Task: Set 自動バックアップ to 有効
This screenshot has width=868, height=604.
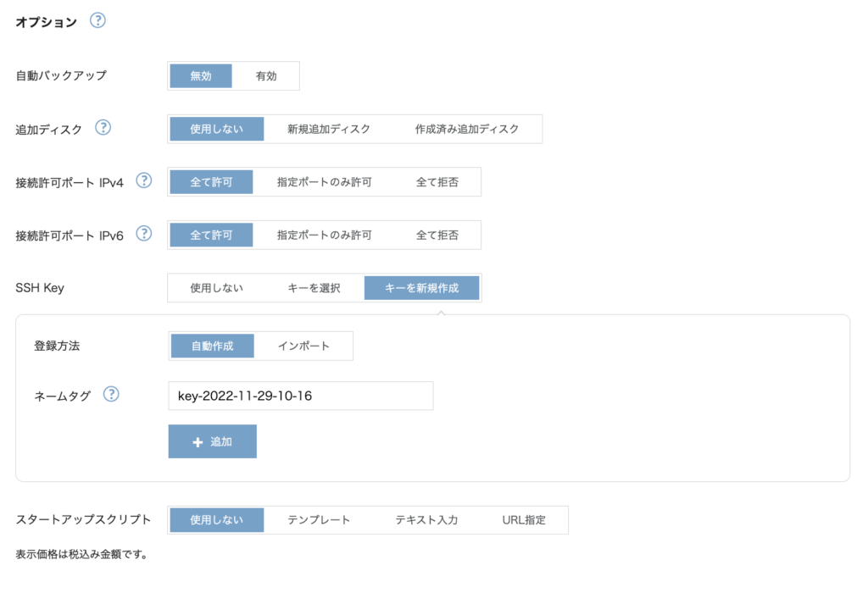Action: coord(265,75)
